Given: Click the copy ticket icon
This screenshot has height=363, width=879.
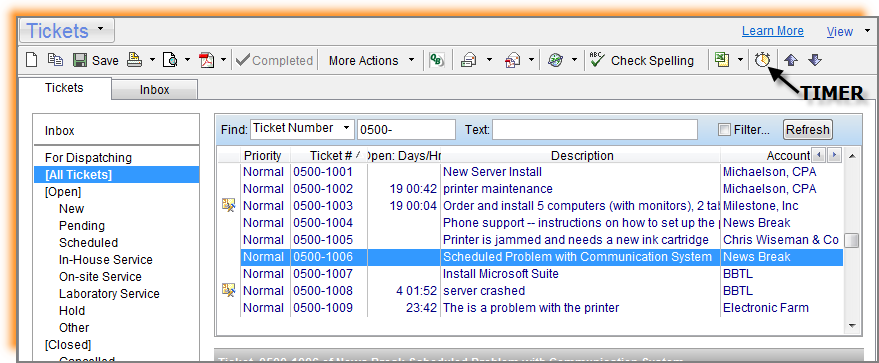Looking at the screenshot, I should (55, 60).
